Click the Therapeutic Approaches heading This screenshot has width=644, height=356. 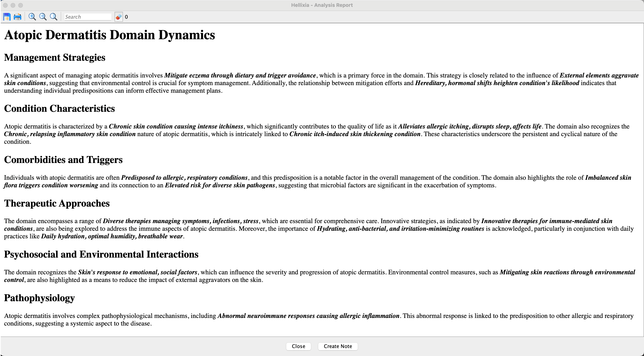(x=57, y=203)
